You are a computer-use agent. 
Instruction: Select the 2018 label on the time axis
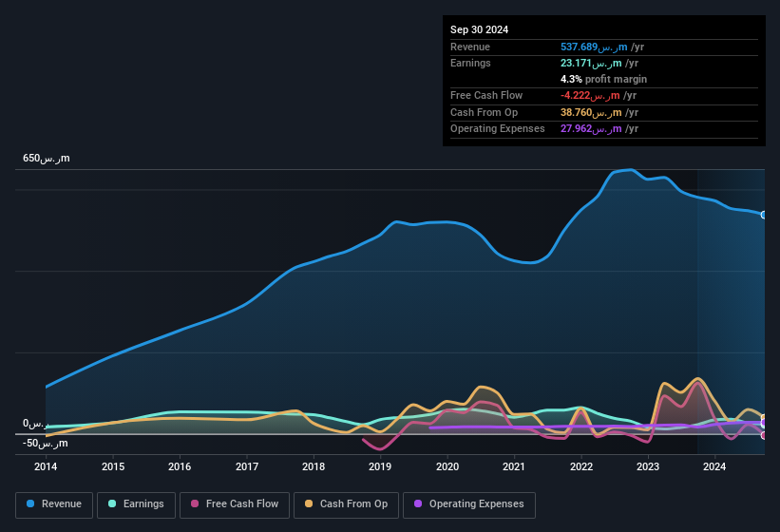(314, 466)
